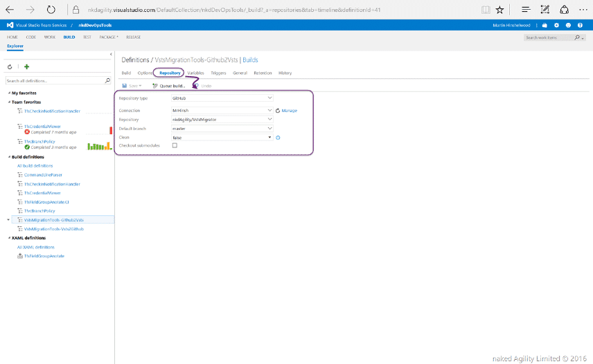Open the browser more options ellipsis
The width and height of the screenshot is (593, 364).
(583, 10)
